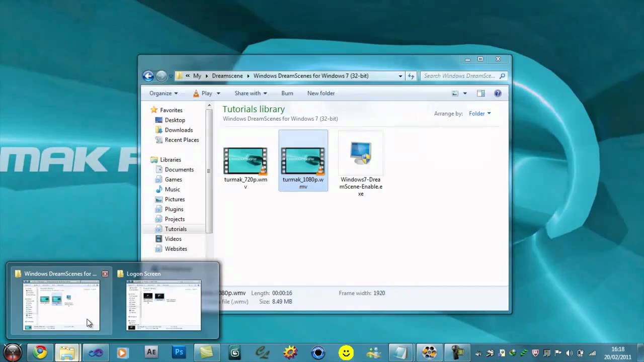Open the Pictures library
644x362 pixels.
[175, 200]
